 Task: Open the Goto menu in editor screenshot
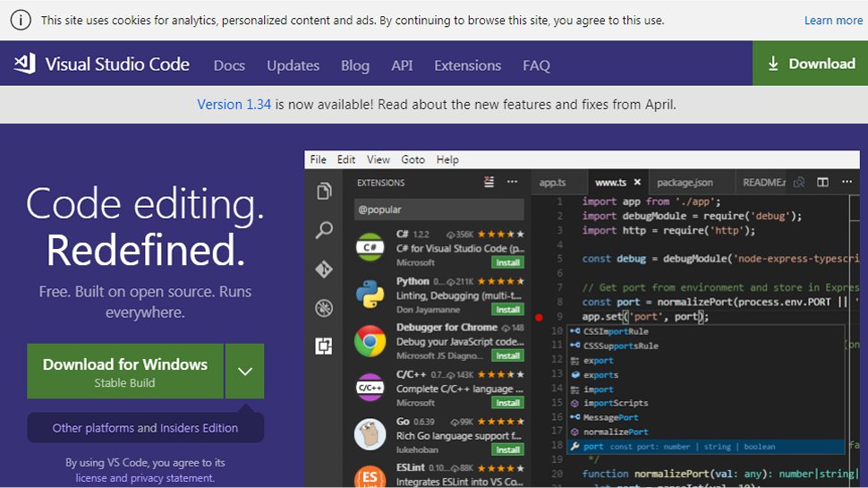(413, 159)
